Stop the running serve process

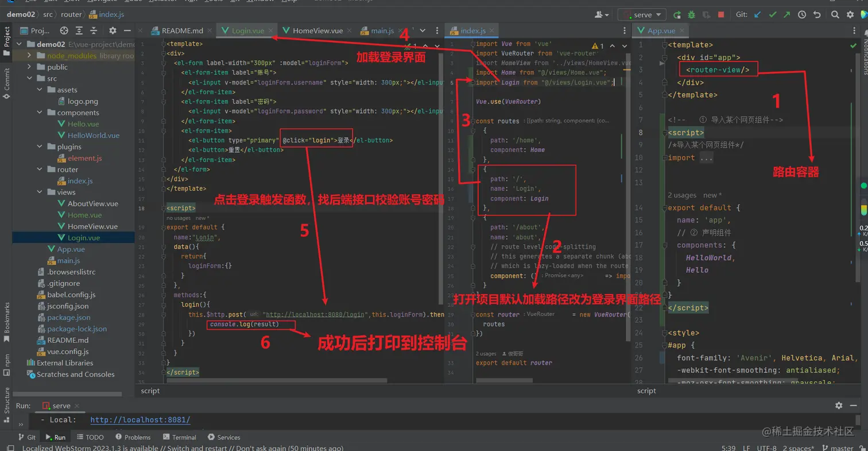(x=721, y=15)
